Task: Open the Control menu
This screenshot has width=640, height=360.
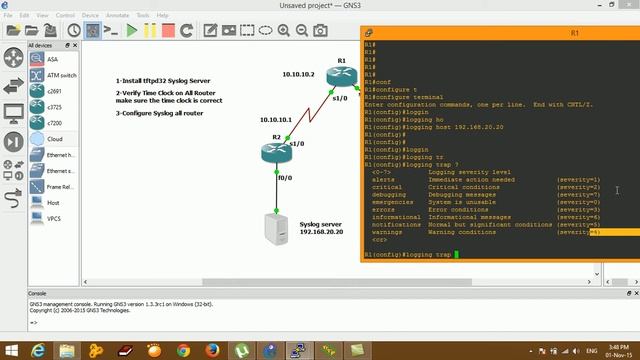Action: pyautogui.click(x=65, y=16)
